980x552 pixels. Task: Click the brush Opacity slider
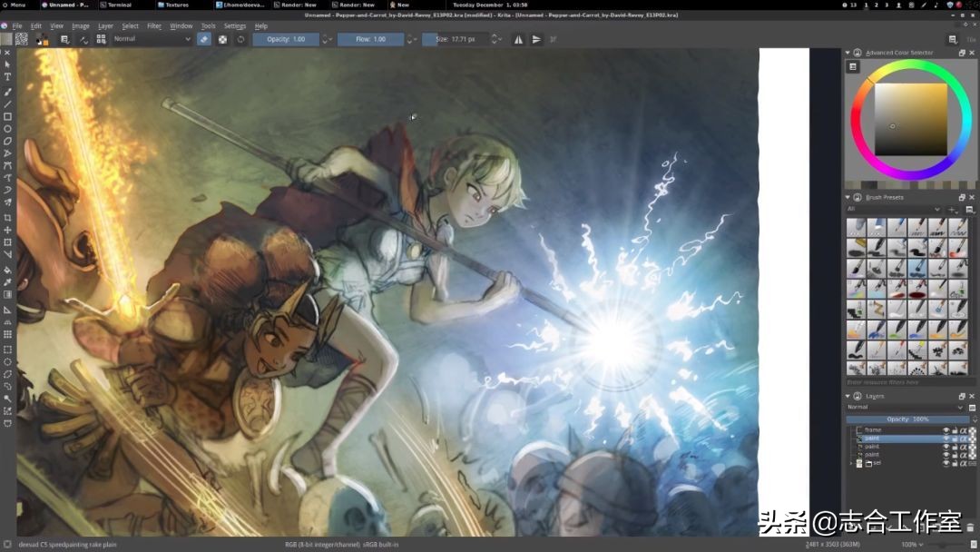click(x=286, y=39)
